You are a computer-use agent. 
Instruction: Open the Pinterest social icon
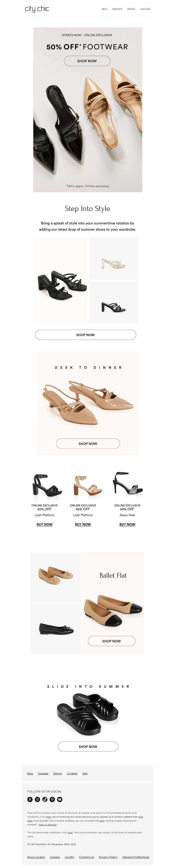pyautogui.click(x=52, y=799)
